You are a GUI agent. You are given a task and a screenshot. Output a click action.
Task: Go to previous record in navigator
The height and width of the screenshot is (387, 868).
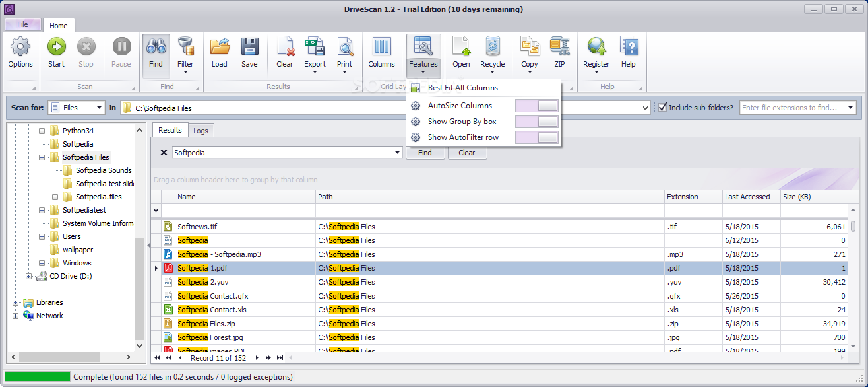click(180, 358)
